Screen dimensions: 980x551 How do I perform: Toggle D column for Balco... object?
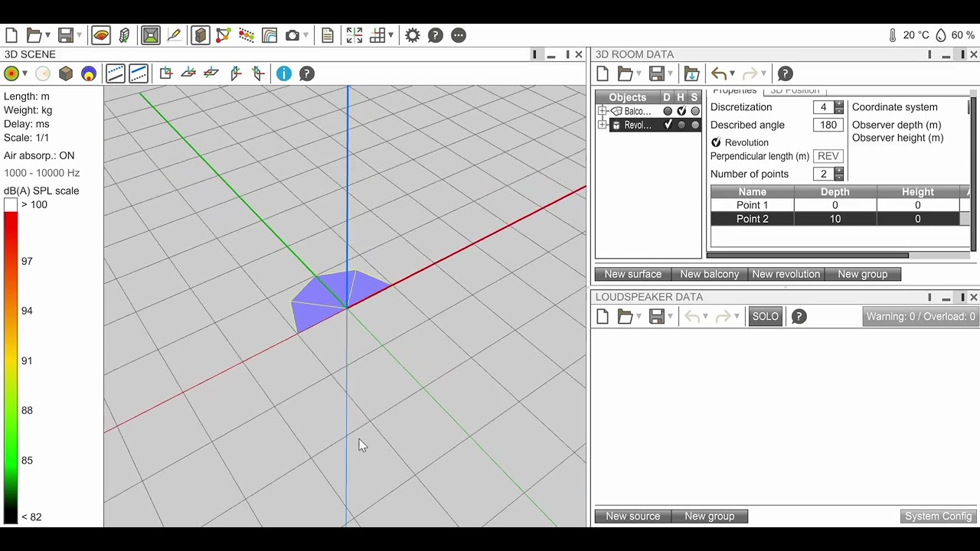(x=668, y=112)
